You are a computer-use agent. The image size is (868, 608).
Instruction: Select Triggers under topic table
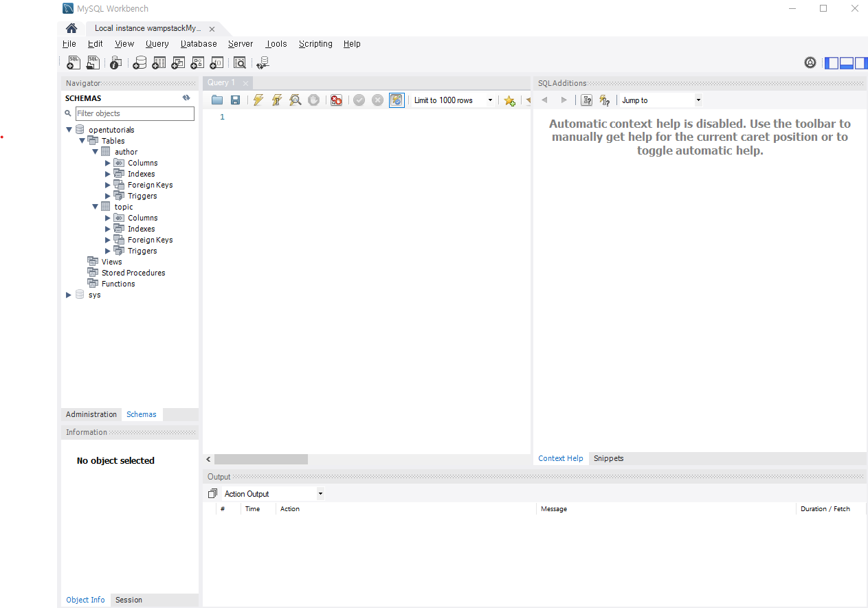142,251
